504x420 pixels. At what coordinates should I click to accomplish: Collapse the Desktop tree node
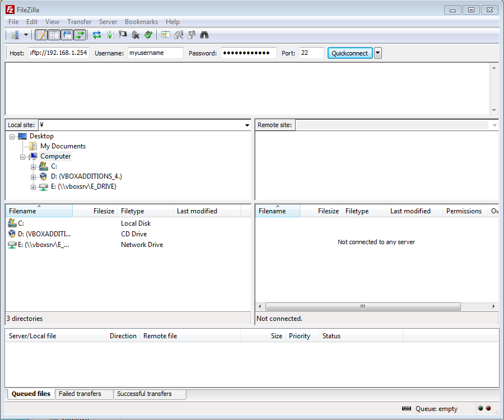[12, 137]
